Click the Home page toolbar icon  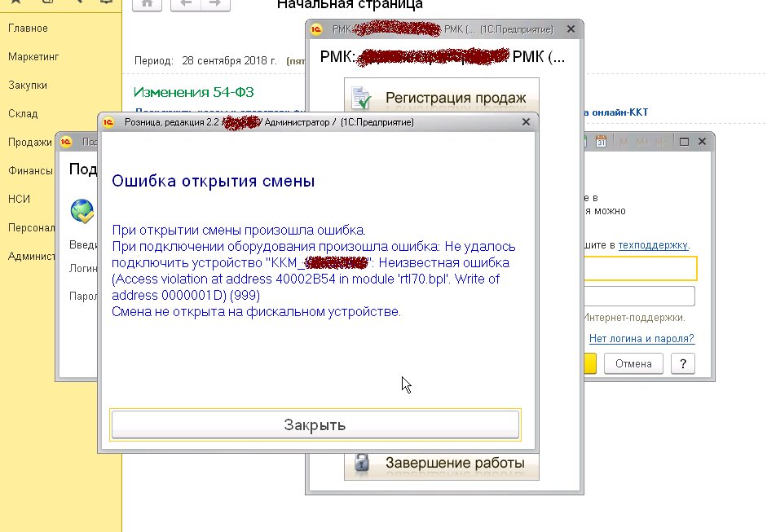pos(147,4)
